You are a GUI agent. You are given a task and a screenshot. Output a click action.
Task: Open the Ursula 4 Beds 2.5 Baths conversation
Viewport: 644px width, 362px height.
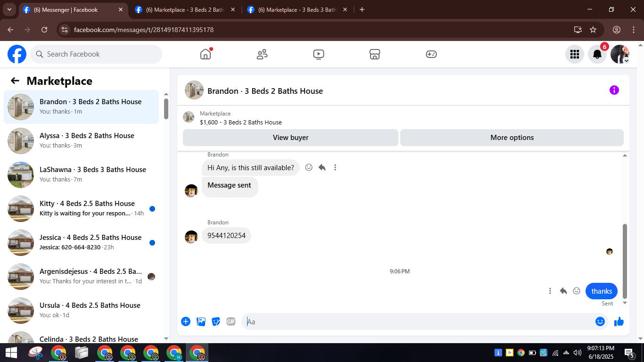tap(82, 311)
